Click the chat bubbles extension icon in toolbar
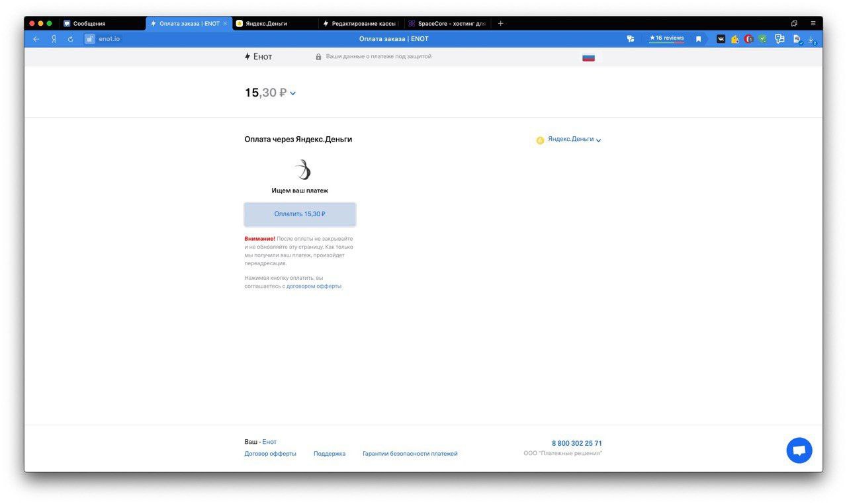847x504 pixels. 780,39
